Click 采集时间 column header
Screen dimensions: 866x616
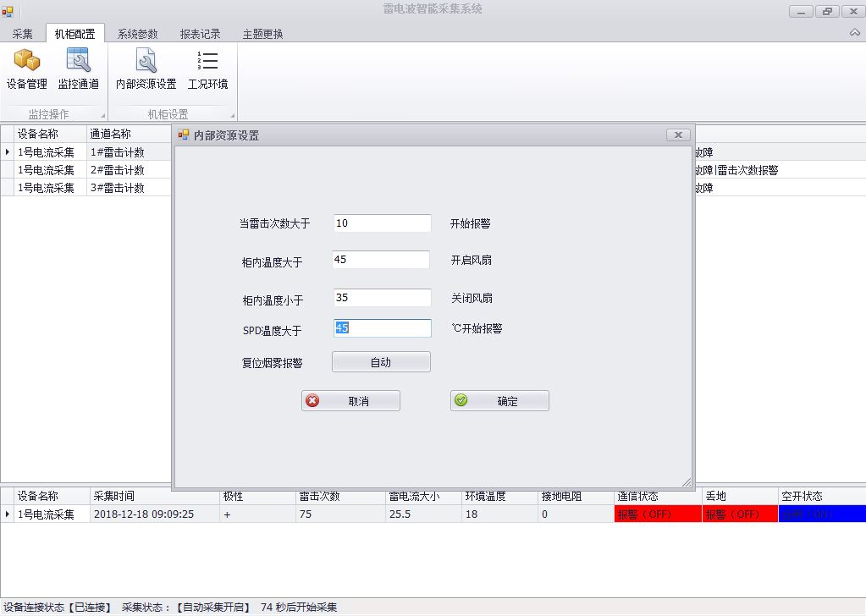click(x=155, y=496)
